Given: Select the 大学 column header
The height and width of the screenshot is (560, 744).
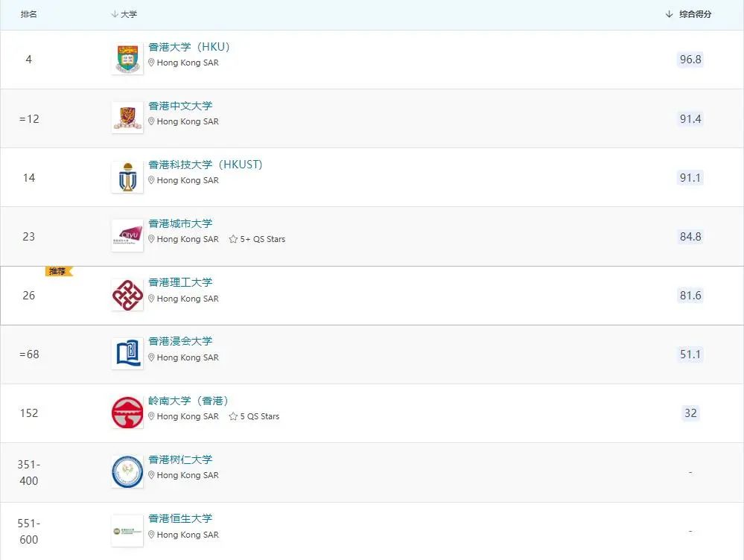Looking at the screenshot, I should pos(124,13).
